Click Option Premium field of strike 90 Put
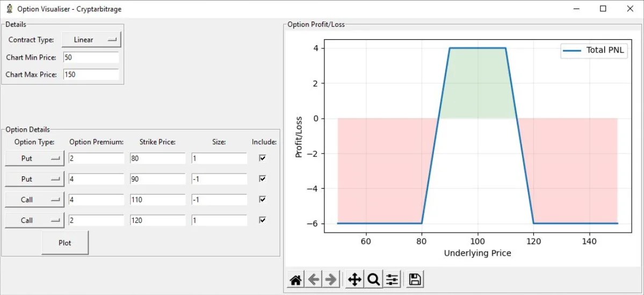Screen dimensions: 644x295 point(96,179)
